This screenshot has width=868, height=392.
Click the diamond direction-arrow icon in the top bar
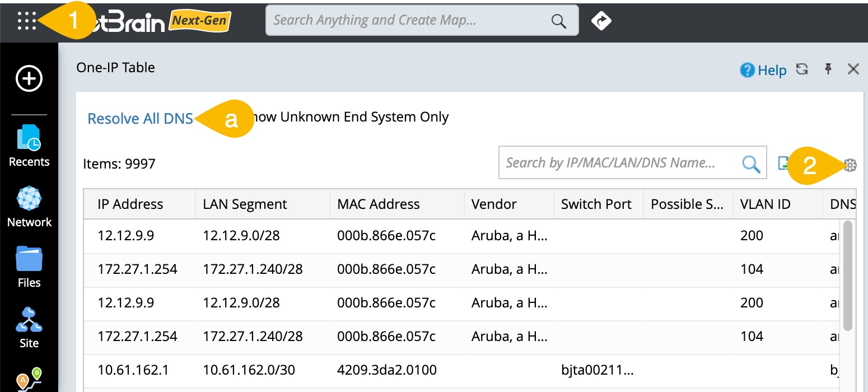click(601, 21)
